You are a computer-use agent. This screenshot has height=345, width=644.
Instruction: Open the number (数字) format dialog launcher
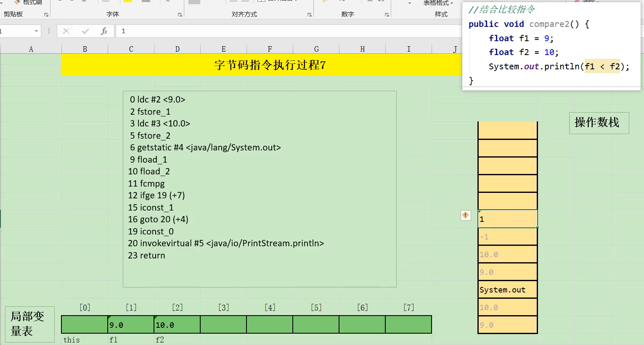387,15
